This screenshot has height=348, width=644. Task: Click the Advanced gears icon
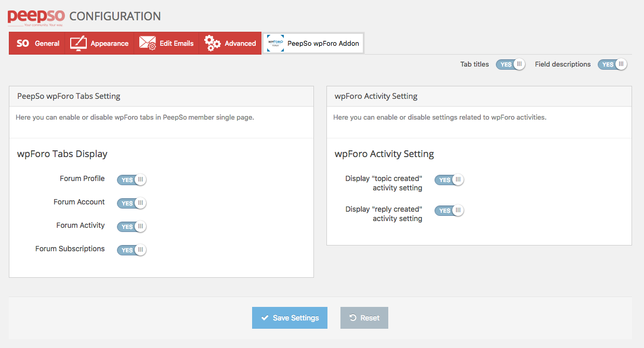[212, 43]
